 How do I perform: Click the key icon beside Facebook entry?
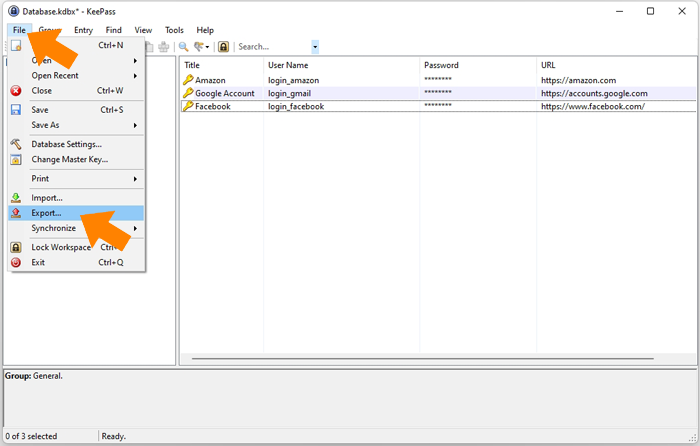187,106
